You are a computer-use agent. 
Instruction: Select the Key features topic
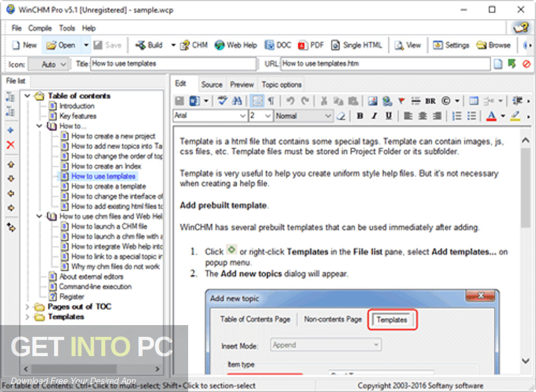click(78, 116)
